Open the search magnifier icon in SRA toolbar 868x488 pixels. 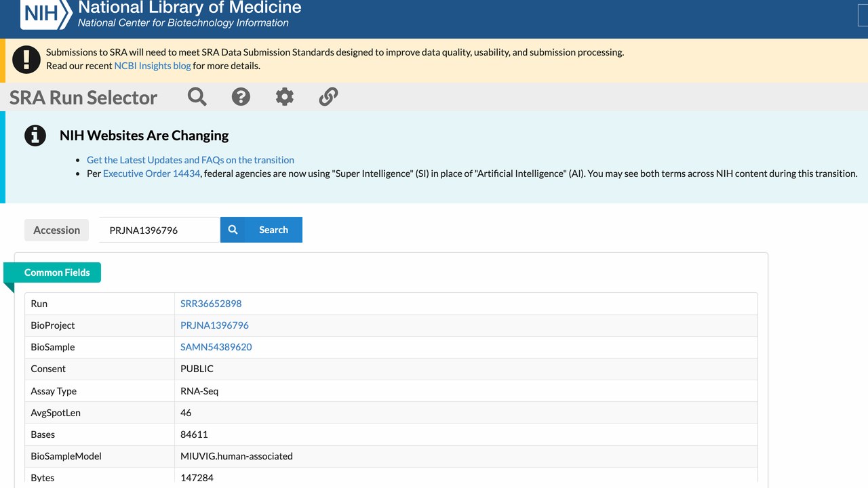coord(197,97)
